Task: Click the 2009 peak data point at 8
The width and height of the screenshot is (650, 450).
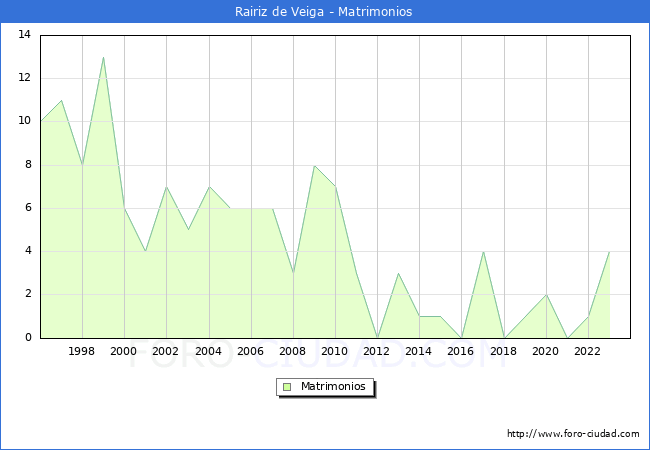Action: click(x=315, y=165)
